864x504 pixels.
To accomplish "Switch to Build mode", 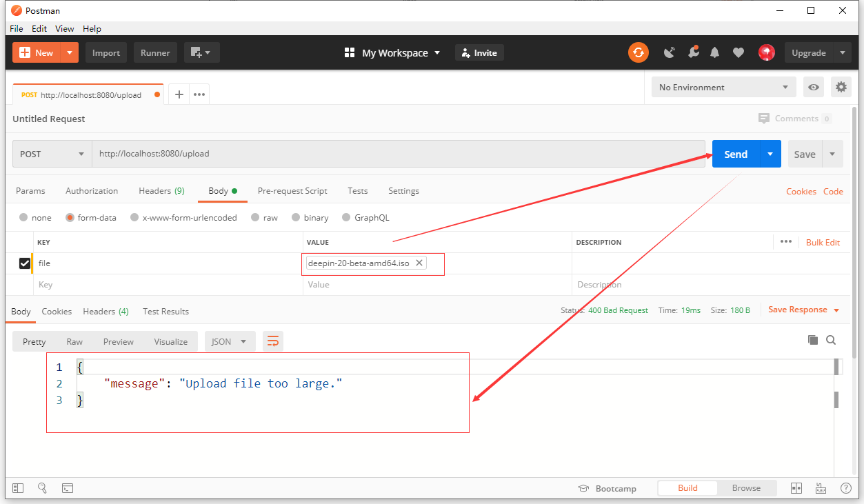I will (x=687, y=488).
